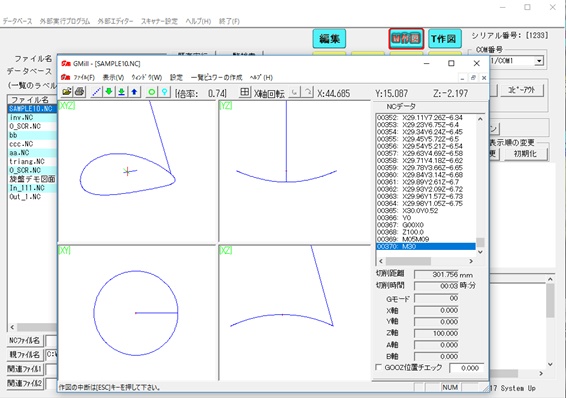Click the cyan pin icon in toolbar
Screen dimensions: 567x398
click(165, 92)
